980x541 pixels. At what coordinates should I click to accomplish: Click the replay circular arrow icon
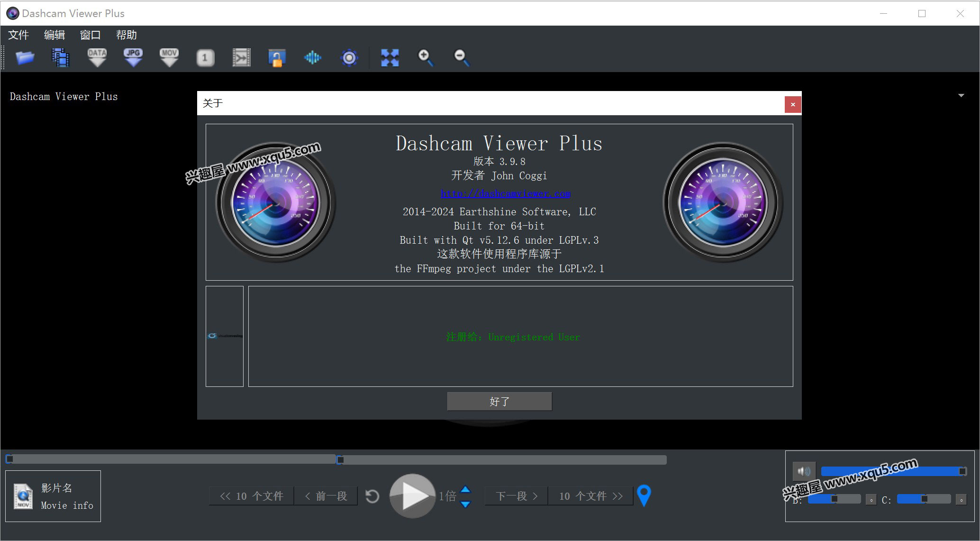tap(372, 496)
